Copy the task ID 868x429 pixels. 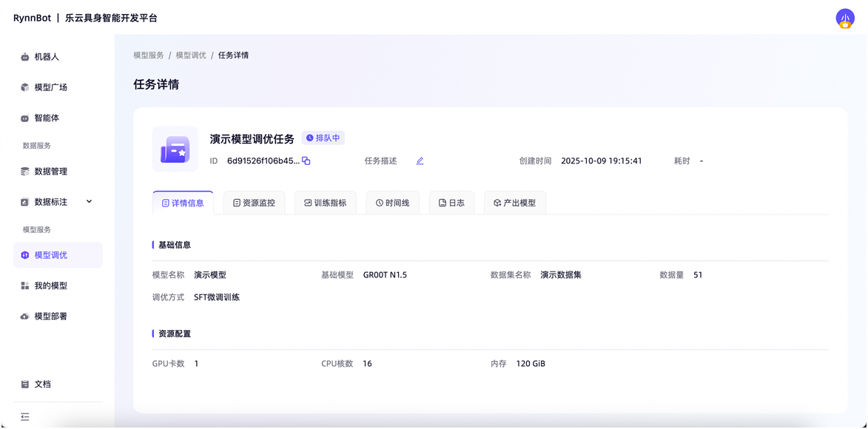tap(306, 161)
